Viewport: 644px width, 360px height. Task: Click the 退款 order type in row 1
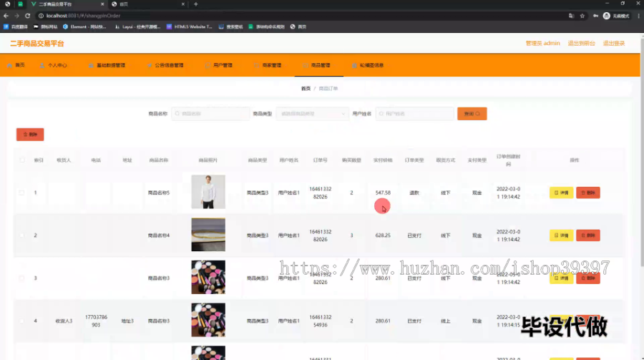414,193
